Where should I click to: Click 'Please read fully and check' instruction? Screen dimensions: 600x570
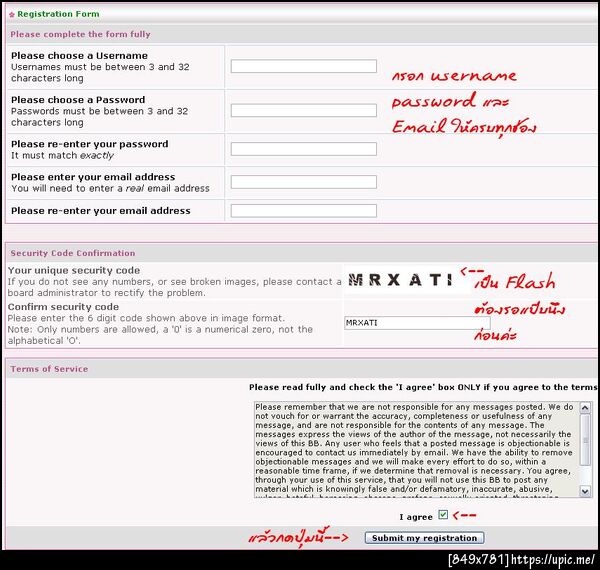tap(423, 387)
